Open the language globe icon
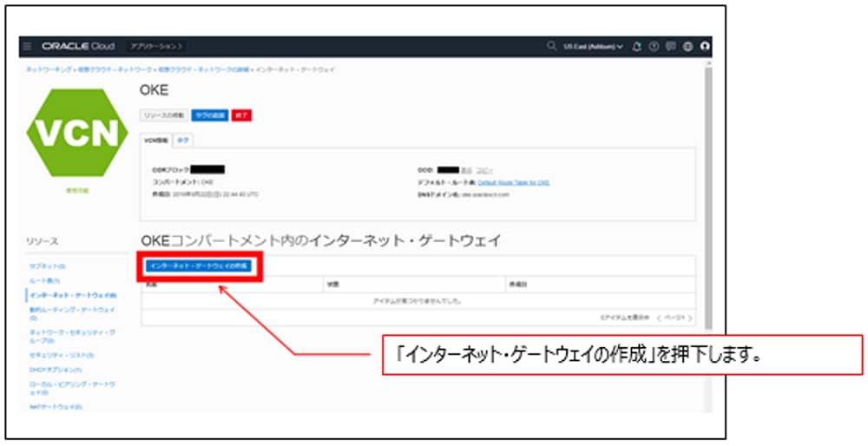Viewport: 868px width, 446px height. (687, 47)
